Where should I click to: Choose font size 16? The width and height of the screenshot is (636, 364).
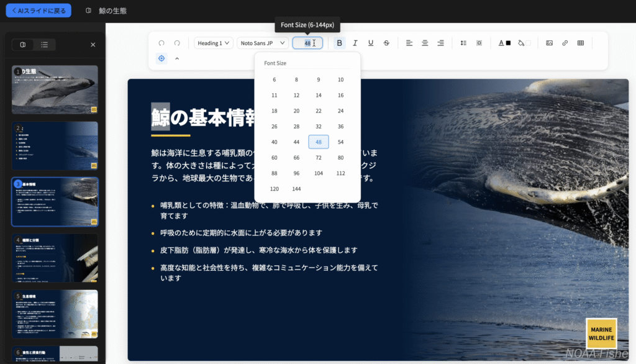point(341,96)
